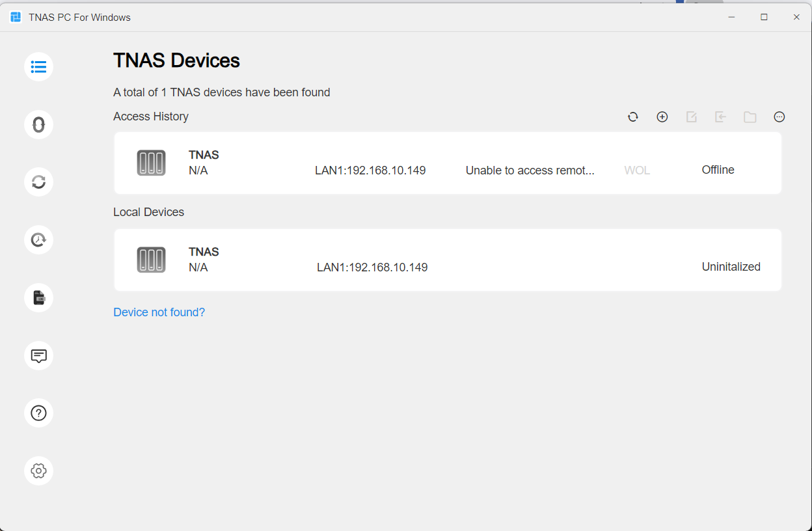Click the greyed login arrow icon
Screen dimensions: 812x531
(721, 117)
